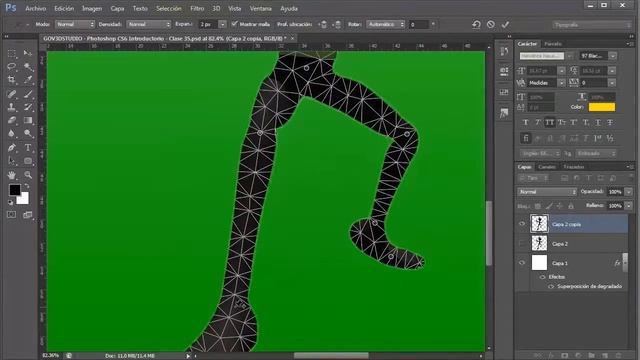The image size is (640, 360).
Task: Select the Brush tool
Action: click(x=28, y=94)
